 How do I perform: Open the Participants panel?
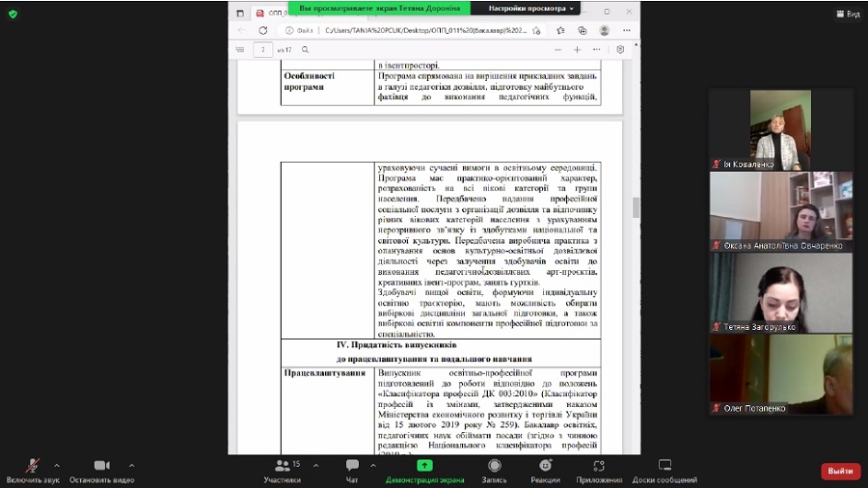pos(282,470)
